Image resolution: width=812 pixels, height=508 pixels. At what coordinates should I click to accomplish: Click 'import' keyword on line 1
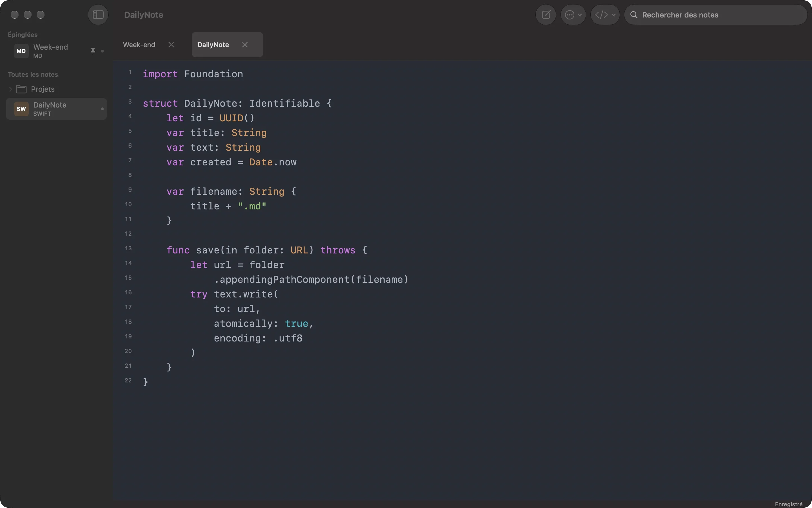160,74
